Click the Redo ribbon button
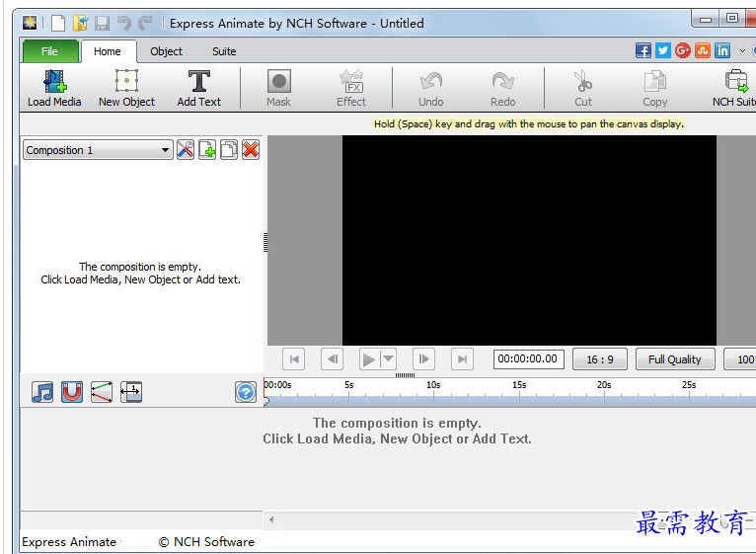The height and width of the screenshot is (554, 756). pyautogui.click(x=503, y=88)
